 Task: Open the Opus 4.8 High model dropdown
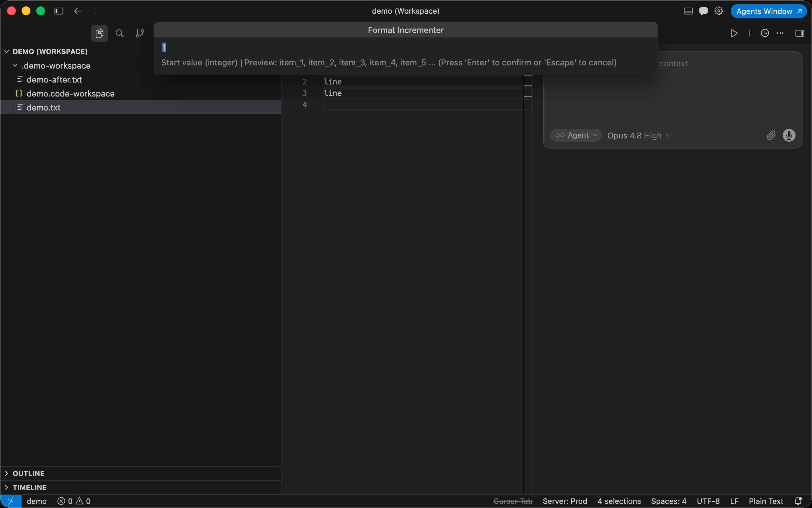(639, 135)
